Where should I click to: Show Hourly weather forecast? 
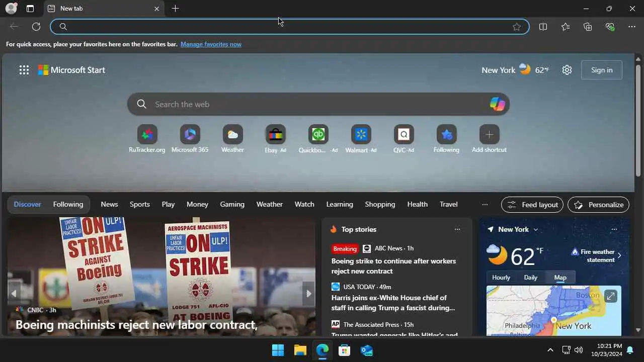(501, 278)
